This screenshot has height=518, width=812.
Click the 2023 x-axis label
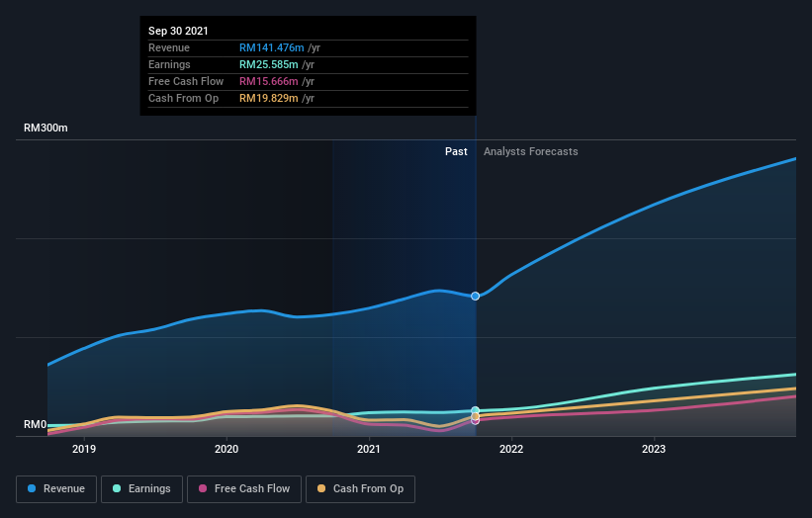click(654, 449)
